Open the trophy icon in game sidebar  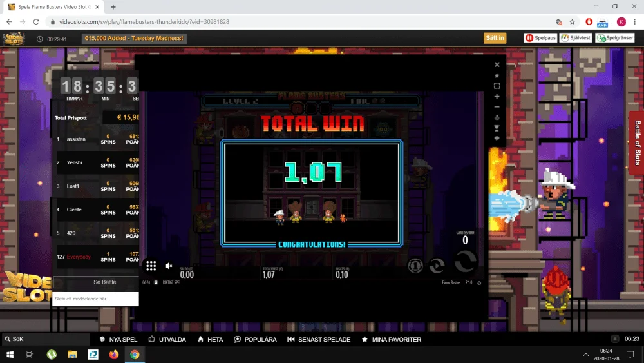click(497, 128)
